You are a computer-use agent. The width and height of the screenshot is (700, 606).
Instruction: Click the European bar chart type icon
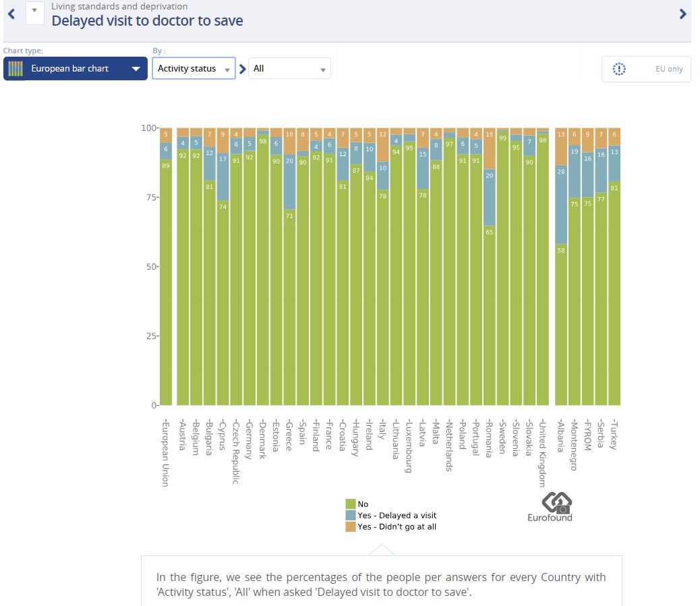[16, 69]
